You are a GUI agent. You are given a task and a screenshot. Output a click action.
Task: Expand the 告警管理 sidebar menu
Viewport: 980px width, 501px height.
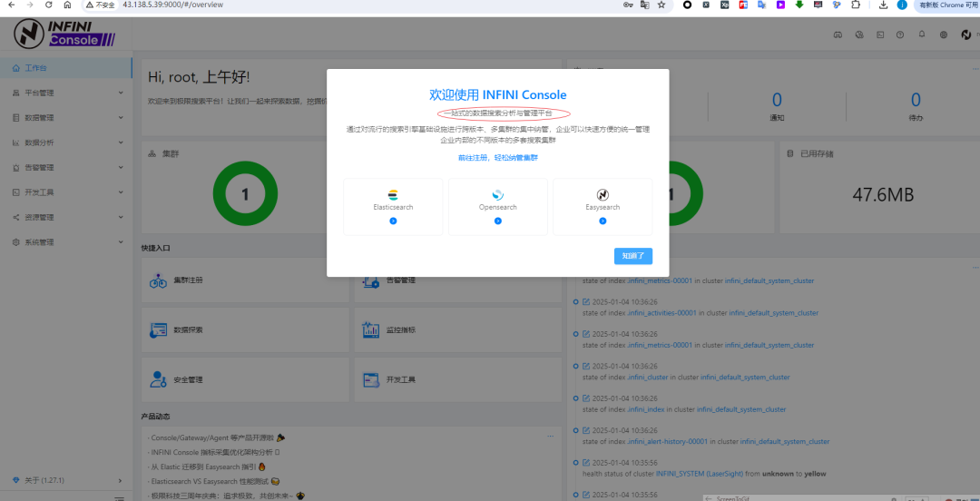[66, 168]
